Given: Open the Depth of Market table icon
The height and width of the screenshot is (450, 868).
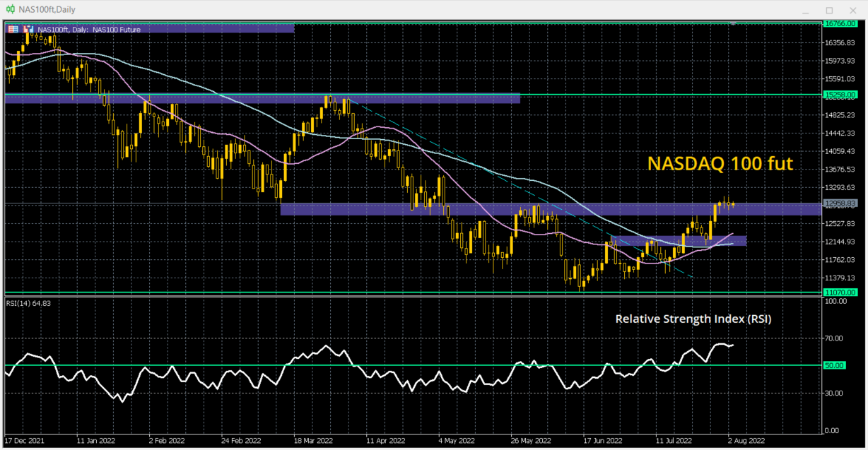Looking at the screenshot, I should (13, 29).
